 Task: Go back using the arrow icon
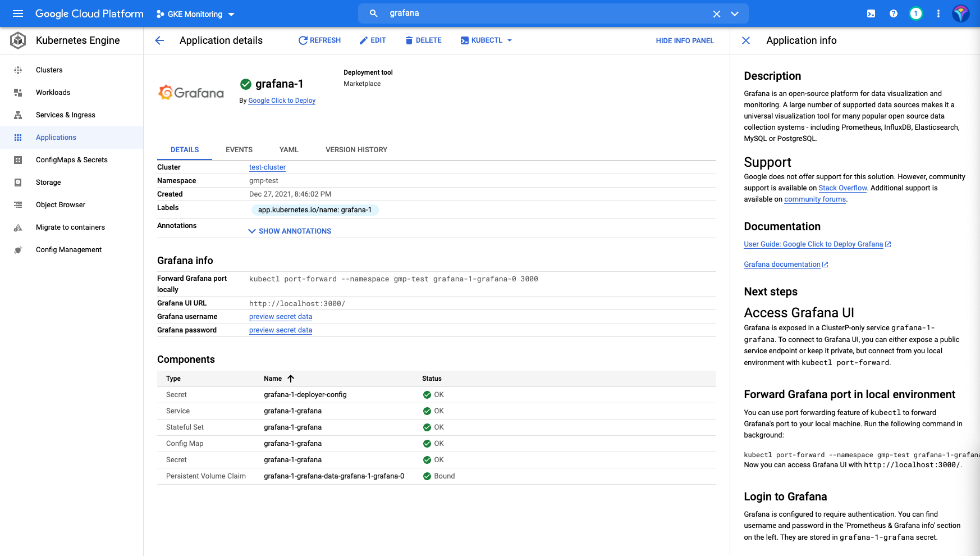159,40
